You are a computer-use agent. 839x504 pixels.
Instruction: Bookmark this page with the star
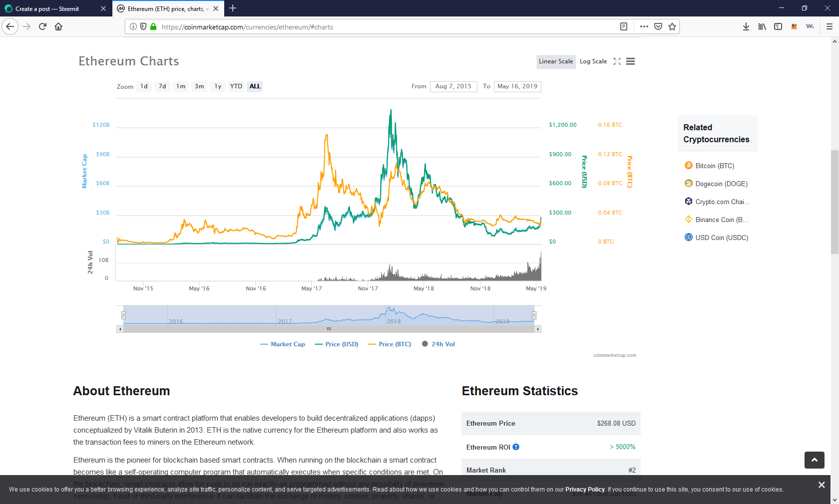pos(672,27)
